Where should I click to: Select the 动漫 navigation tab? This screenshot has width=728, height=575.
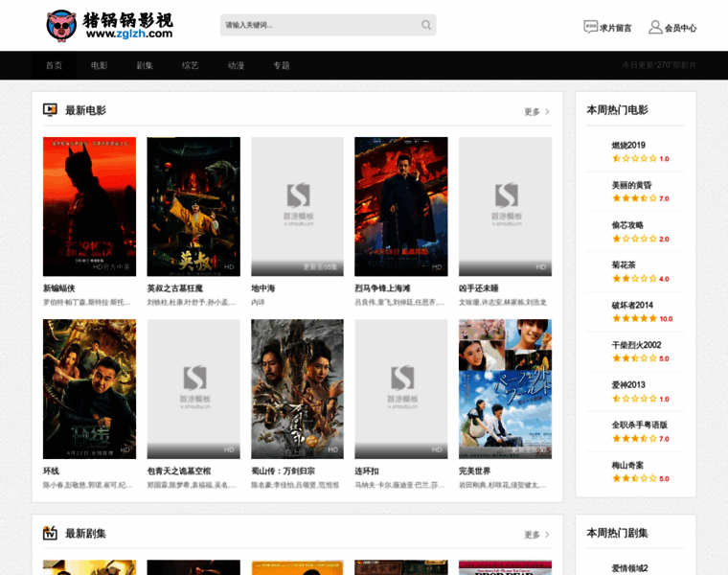pos(236,65)
